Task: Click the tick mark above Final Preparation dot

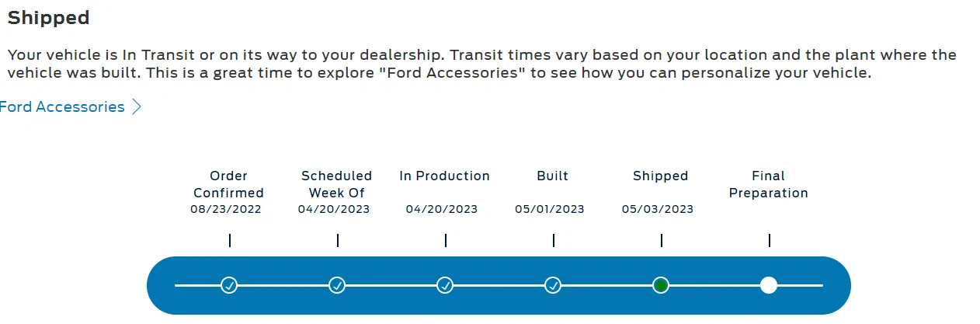Action: [770, 241]
